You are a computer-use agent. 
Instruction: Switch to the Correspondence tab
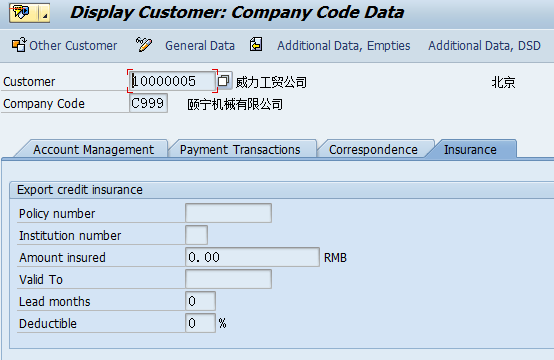(373, 150)
